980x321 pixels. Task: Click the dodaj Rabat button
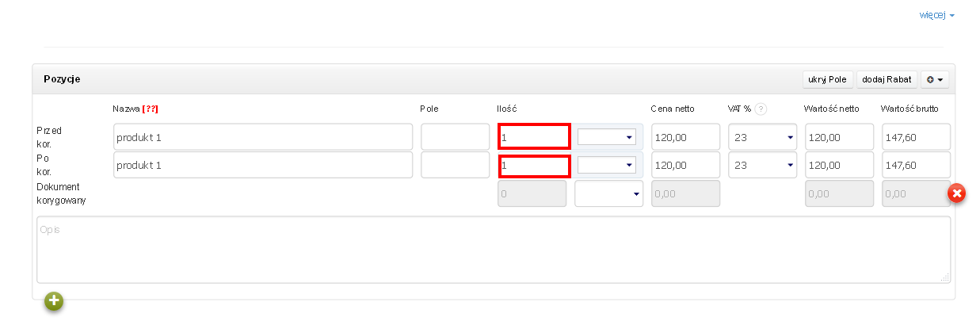(887, 79)
